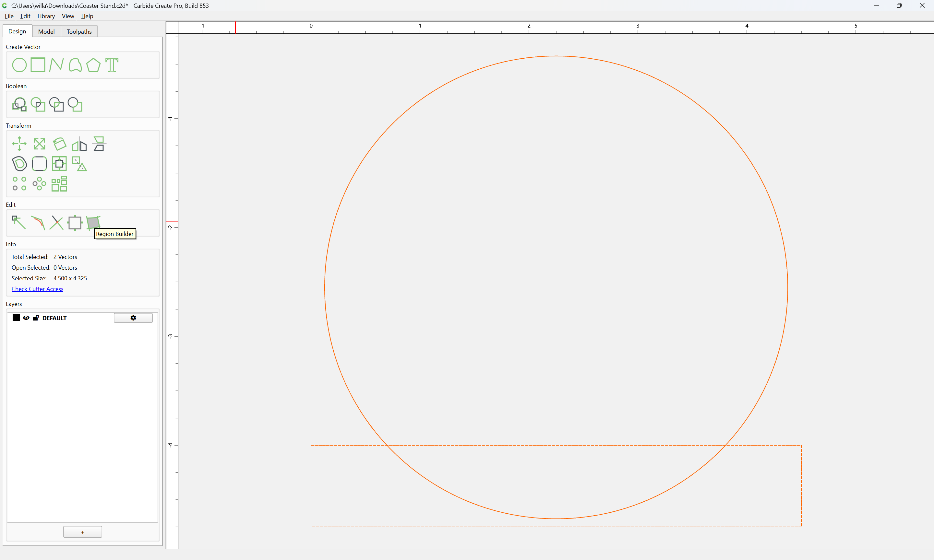Select the Rectangle vector tool
The width and height of the screenshot is (934, 560).
click(38, 65)
